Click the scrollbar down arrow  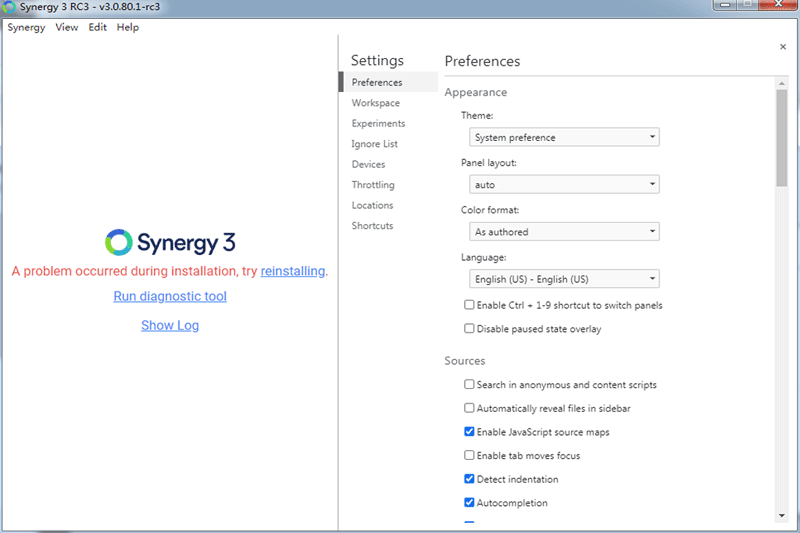click(x=782, y=516)
